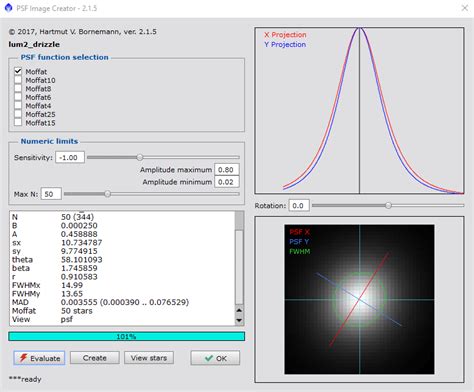The image size is (474, 392).
Task: Click the Sensitivity slider handle
Action: click(140, 157)
